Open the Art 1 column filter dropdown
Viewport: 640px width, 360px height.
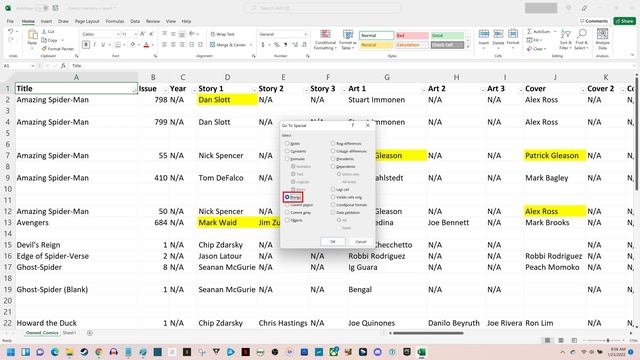point(423,90)
